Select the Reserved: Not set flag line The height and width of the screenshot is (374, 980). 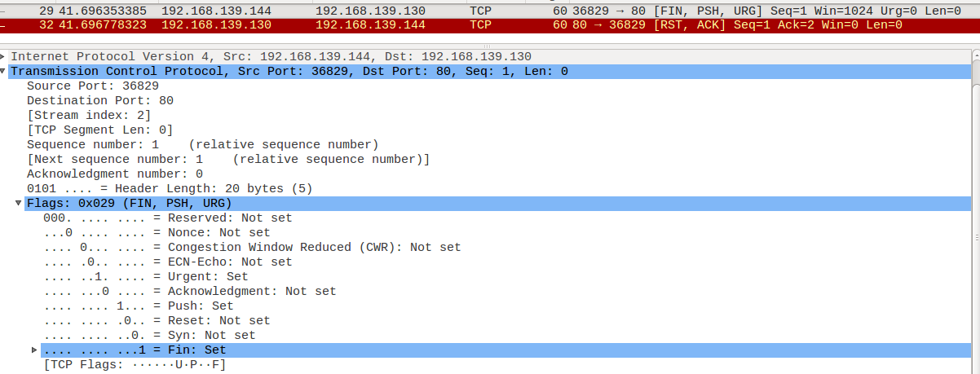click(168, 218)
